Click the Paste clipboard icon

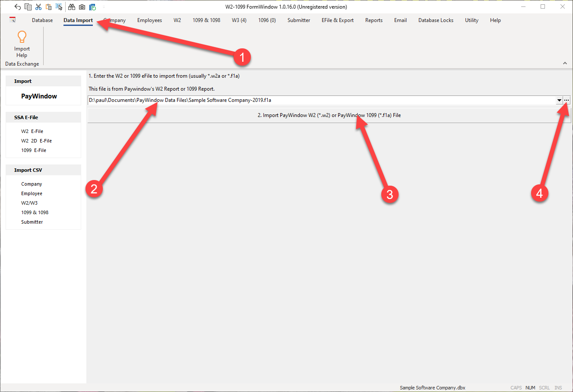[x=48, y=7]
